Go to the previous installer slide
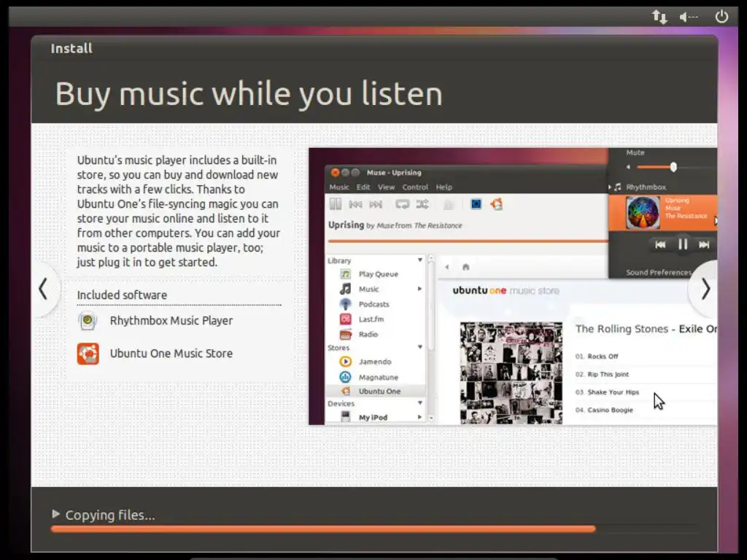Image resolution: width=747 pixels, height=560 pixels. point(44,289)
